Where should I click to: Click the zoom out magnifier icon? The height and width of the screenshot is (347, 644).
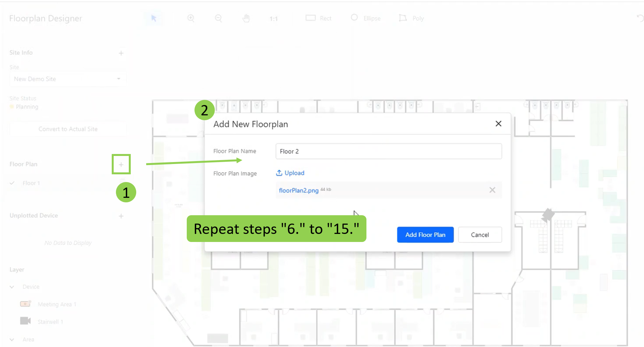pos(218,18)
